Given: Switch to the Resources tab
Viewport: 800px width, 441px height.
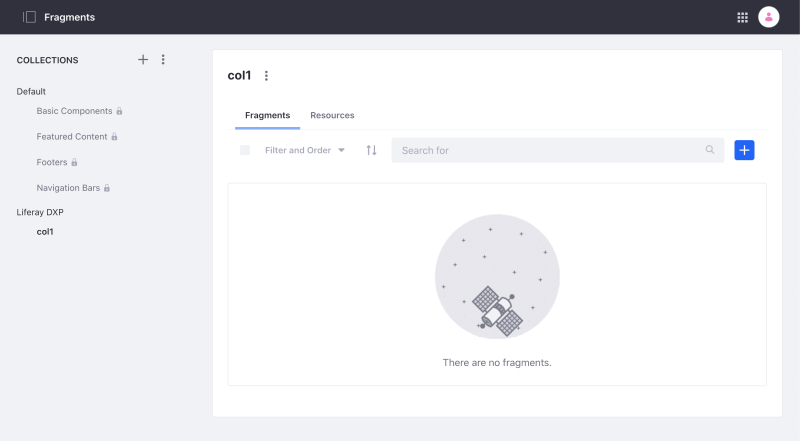Looking at the screenshot, I should [x=332, y=115].
